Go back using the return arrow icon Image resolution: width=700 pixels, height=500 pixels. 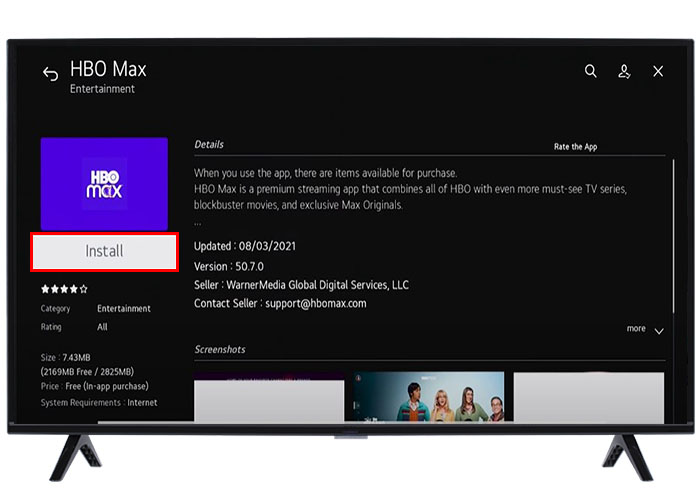pos(50,74)
